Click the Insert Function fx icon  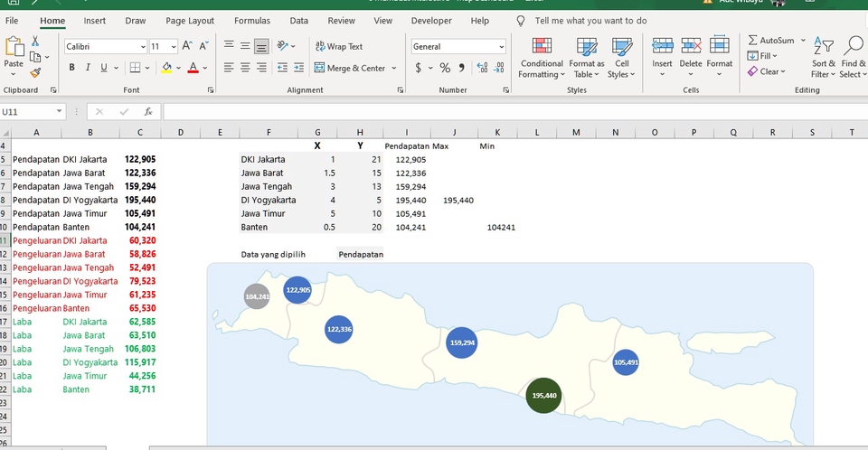[148, 112]
